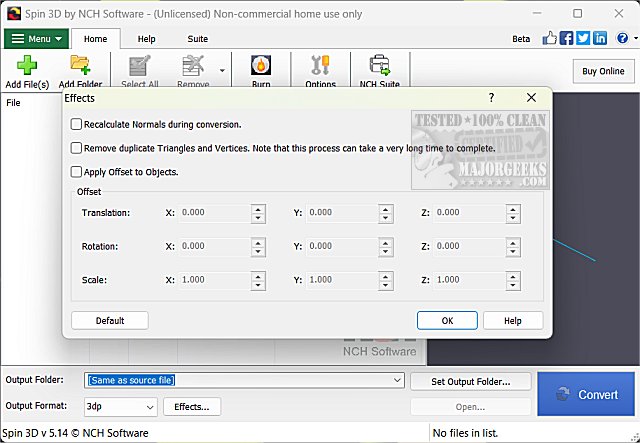This screenshot has width=640, height=443.
Task: Click the blue help question mark icon
Action: (622, 38)
